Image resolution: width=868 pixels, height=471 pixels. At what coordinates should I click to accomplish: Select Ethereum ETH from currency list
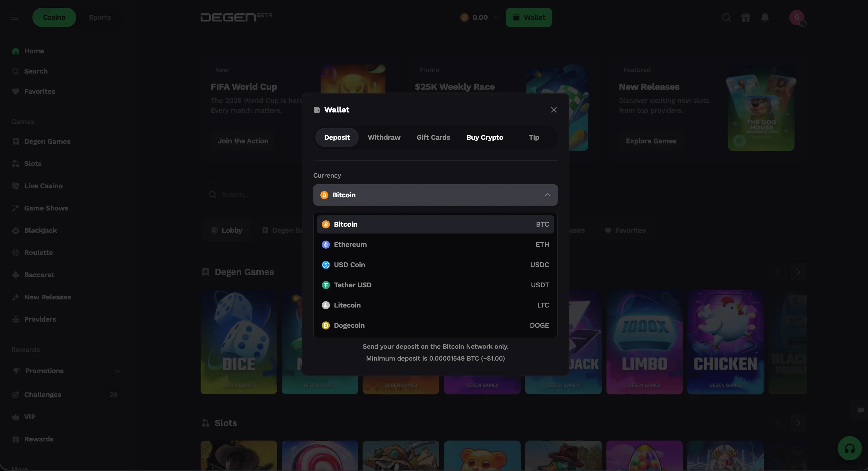[435, 244]
